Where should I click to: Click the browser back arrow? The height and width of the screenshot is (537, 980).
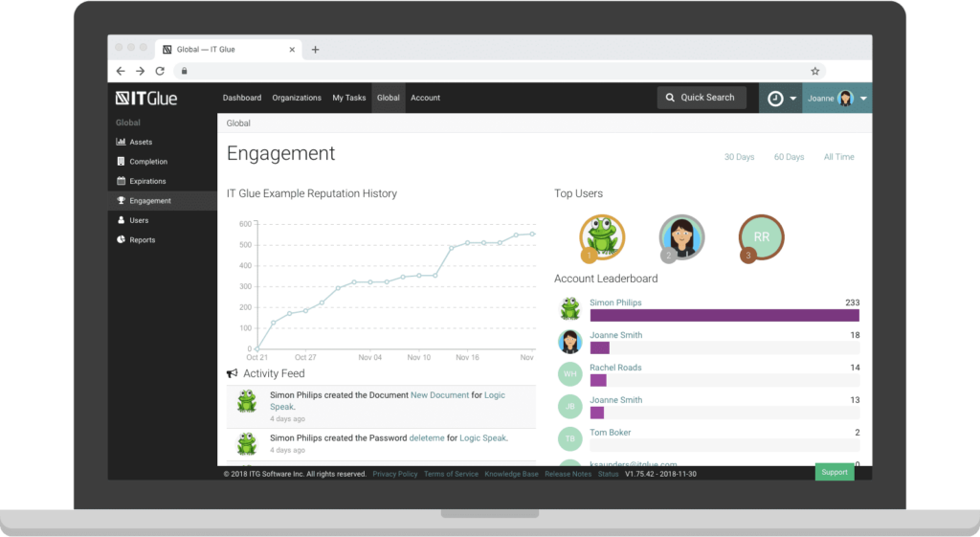[121, 71]
